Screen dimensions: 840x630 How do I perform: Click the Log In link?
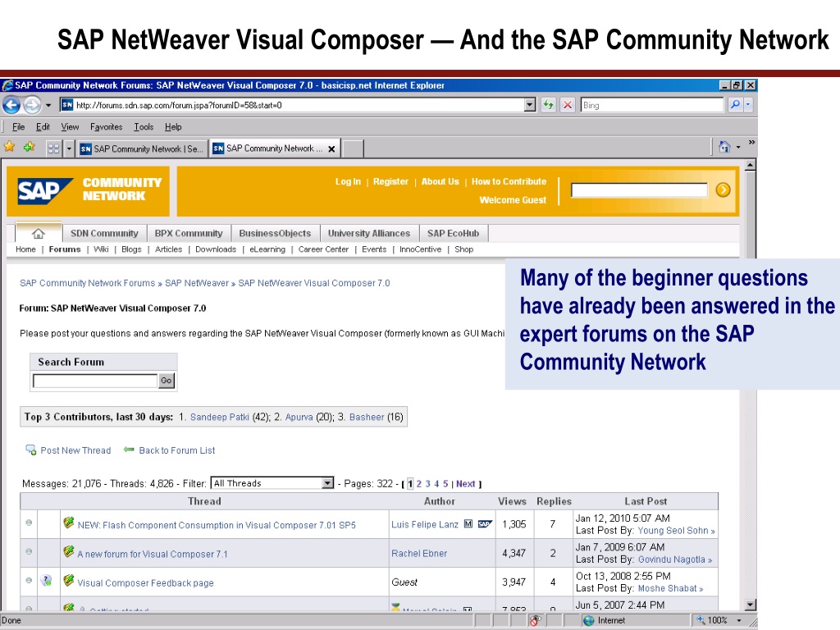click(x=348, y=181)
